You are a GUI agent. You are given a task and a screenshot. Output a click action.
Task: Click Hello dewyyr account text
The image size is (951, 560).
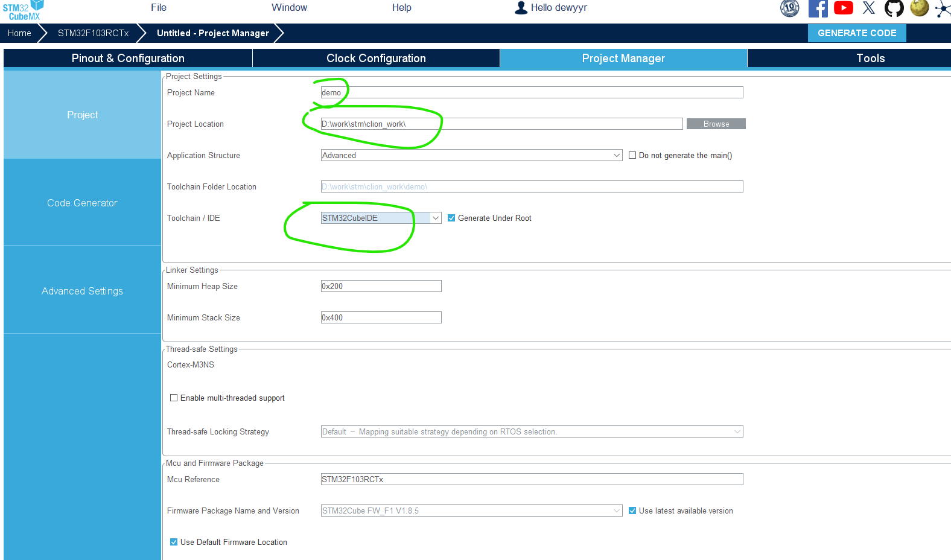click(559, 7)
